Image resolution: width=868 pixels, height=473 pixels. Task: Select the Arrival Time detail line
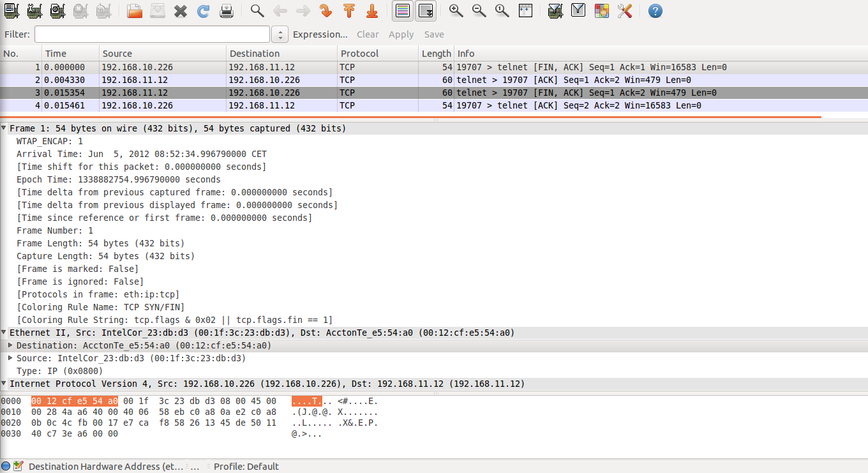tap(142, 154)
